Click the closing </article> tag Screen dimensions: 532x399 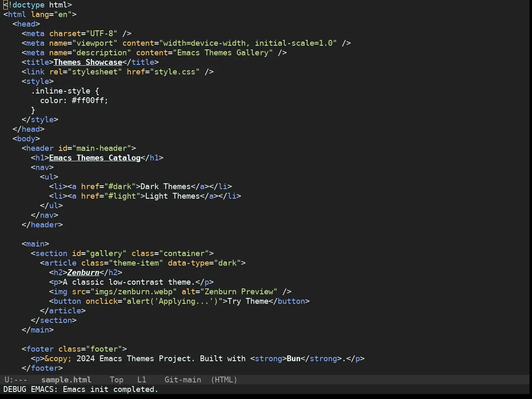[x=63, y=311]
